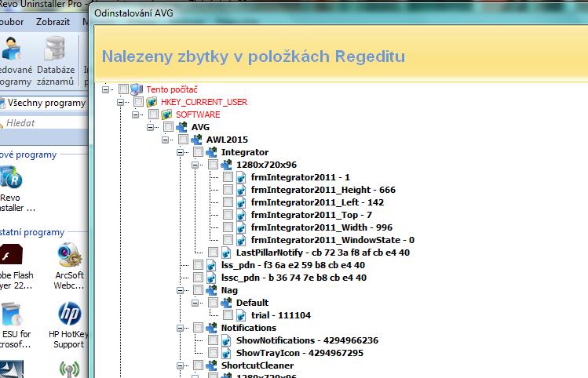Tick the trial - 111104 checkbox
This screenshot has height=378, width=588.
tap(228, 315)
